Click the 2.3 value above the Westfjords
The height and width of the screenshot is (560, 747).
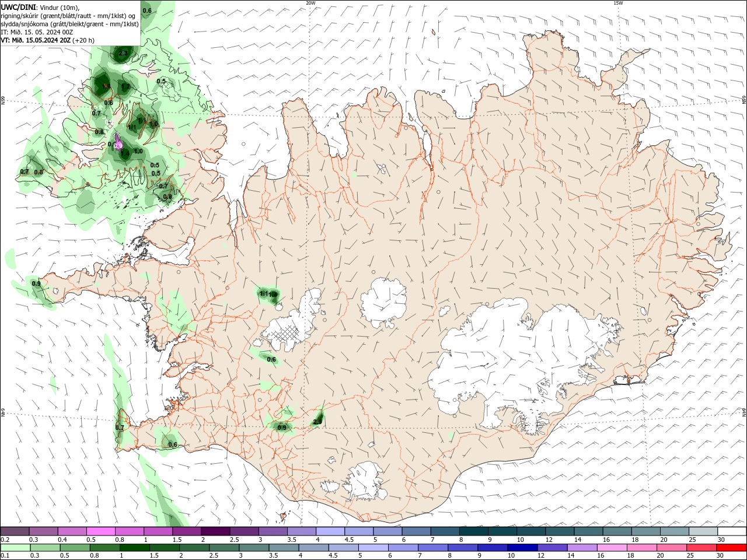tap(123, 53)
